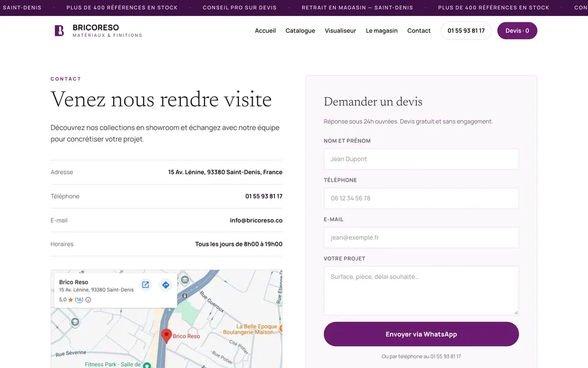This screenshot has height=368, width=588.
Task: Click the Rue Séverine street label on map
Action: coord(71,354)
